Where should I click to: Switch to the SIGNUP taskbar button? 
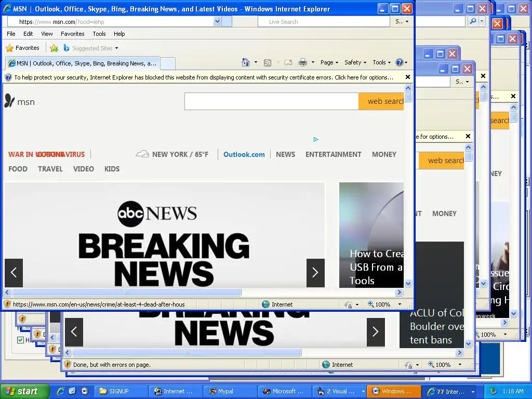pyautogui.click(x=121, y=391)
